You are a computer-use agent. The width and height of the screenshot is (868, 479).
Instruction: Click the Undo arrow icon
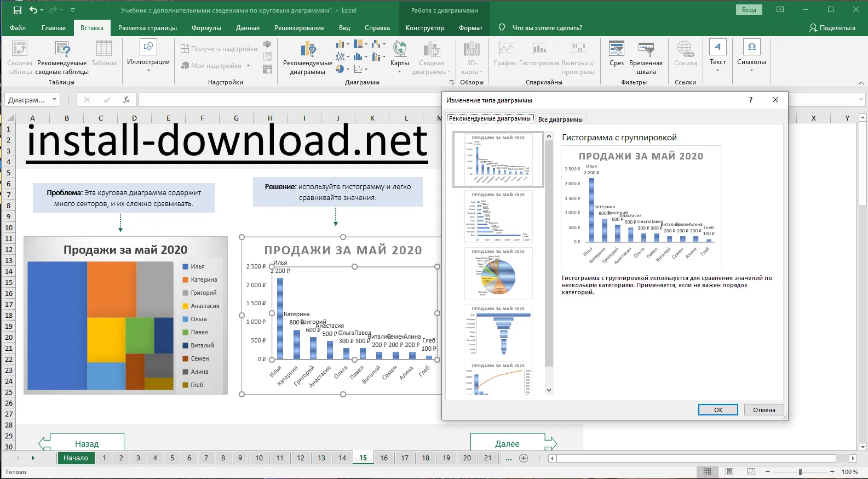click(x=33, y=10)
